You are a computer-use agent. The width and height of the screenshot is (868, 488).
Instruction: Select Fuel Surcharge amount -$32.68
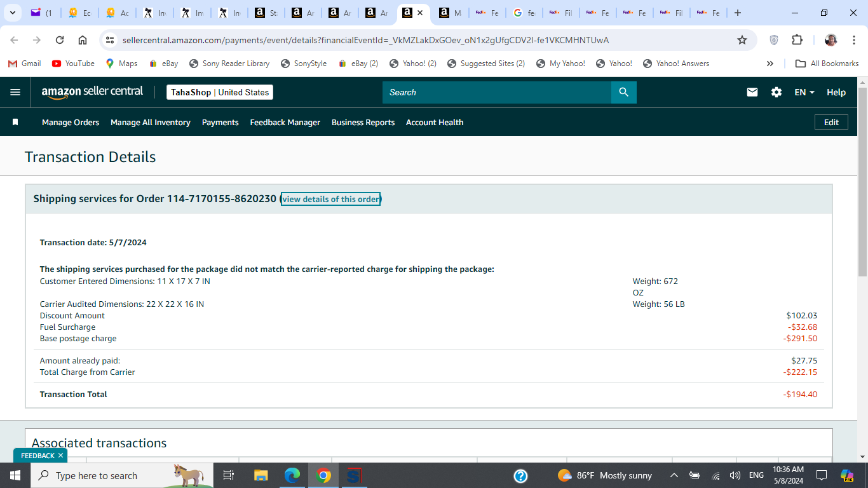(x=803, y=327)
